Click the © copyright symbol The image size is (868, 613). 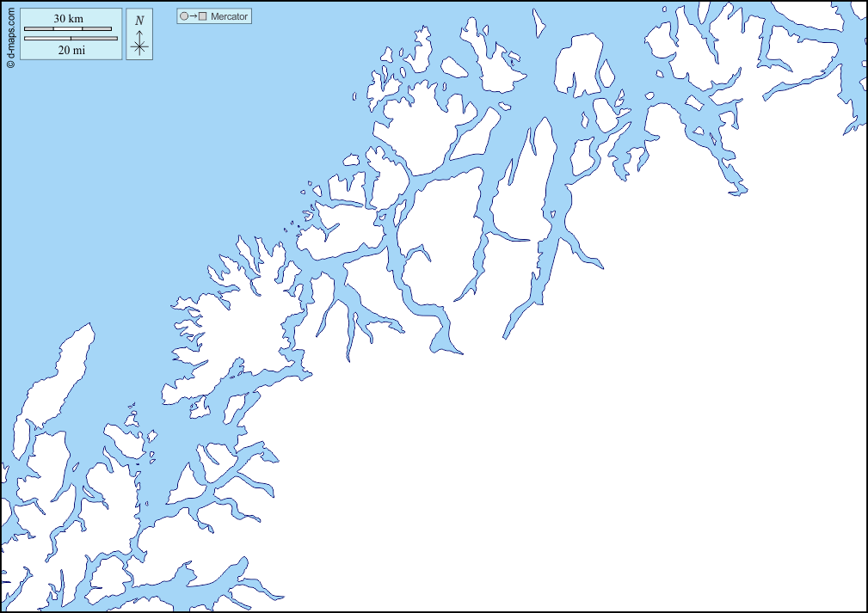tap(9, 63)
